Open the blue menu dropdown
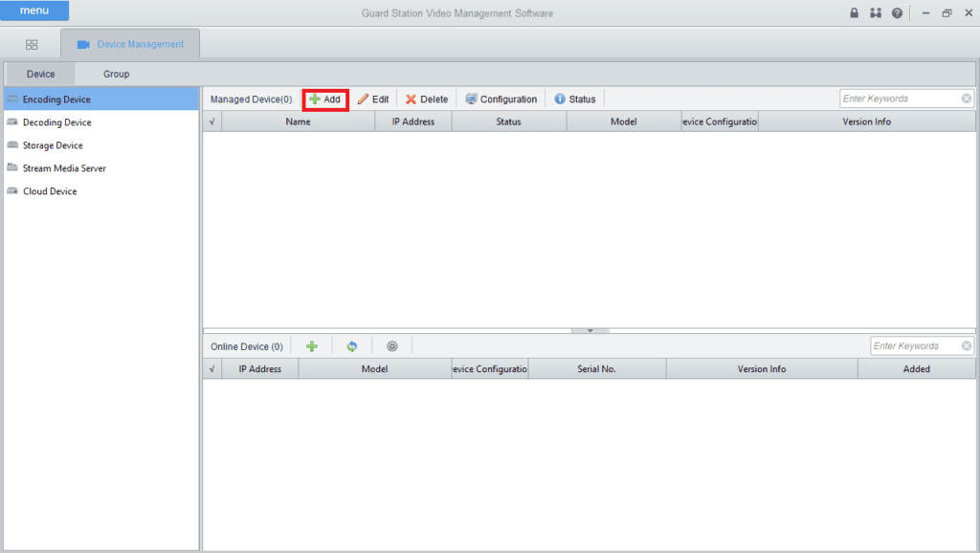Viewport: 980px width, 553px height. [34, 11]
